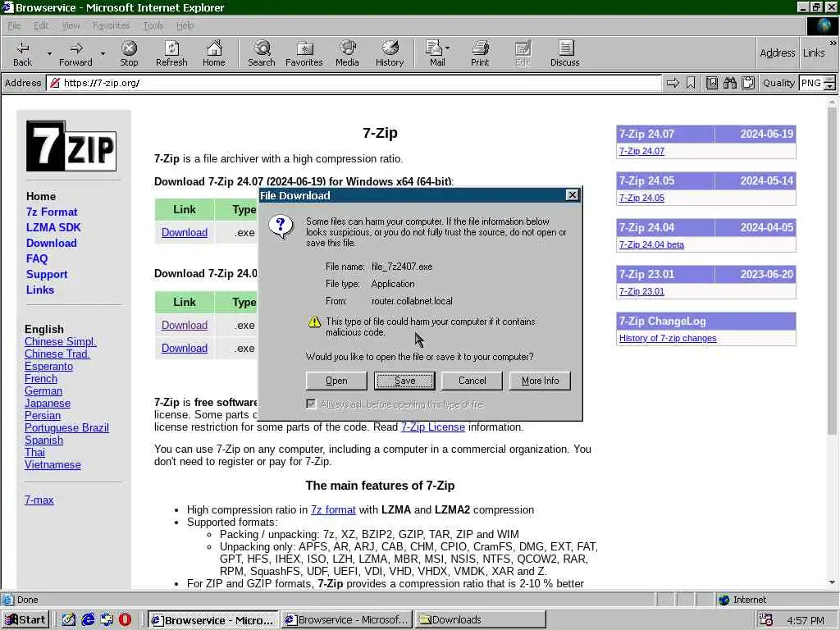Click the clipboard icon beside Quality
The height and width of the screenshot is (630, 840).
(x=748, y=83)
